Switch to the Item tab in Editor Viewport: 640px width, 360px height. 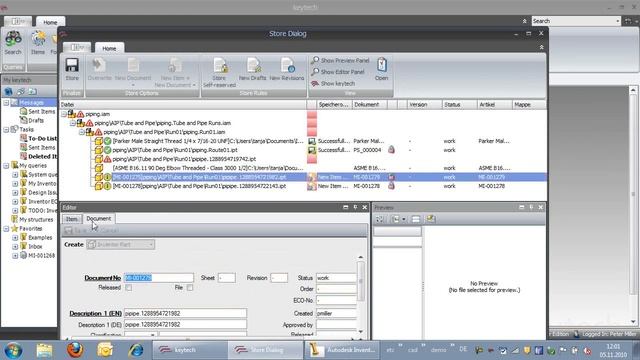coord(72,219)
